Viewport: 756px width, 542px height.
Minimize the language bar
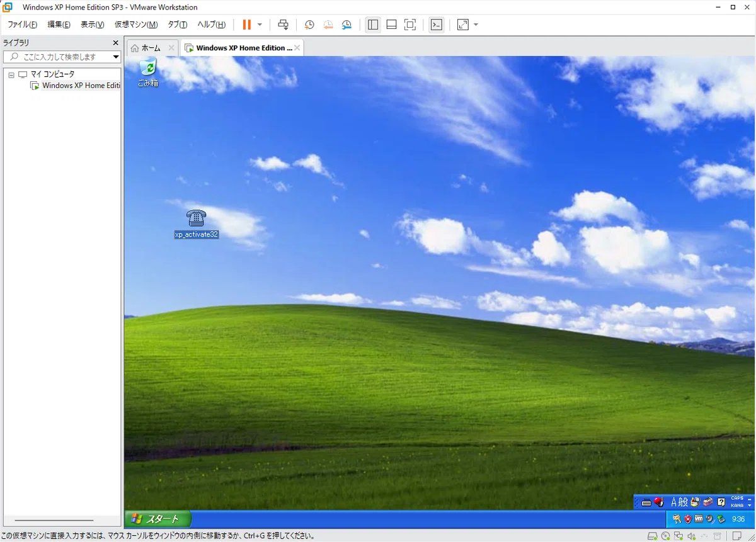749,499
